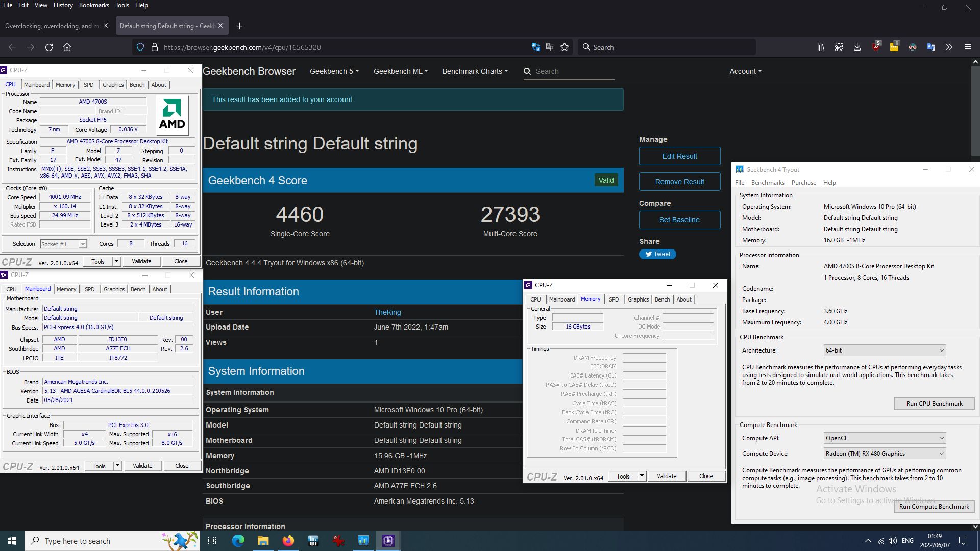Open Firefox downloads panel
This screenshot has height=551, width=980.
click(857, 47)
